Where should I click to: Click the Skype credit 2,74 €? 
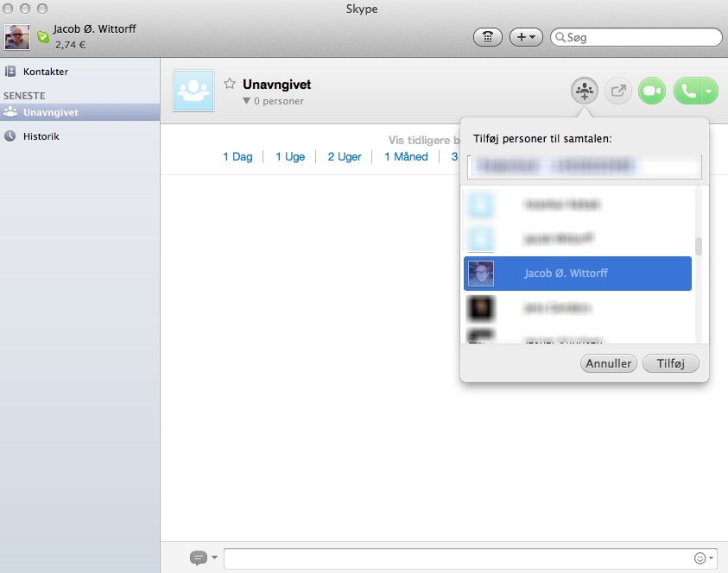tap(70, 45)
